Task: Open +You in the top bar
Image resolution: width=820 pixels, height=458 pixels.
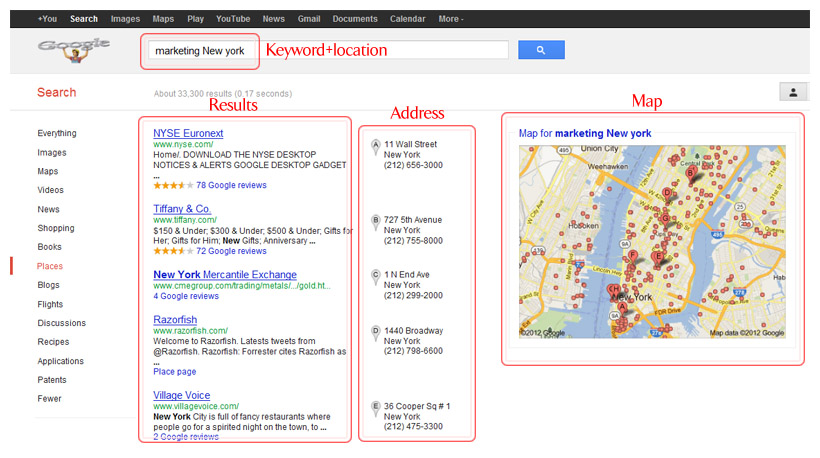Action: (47, 19)
